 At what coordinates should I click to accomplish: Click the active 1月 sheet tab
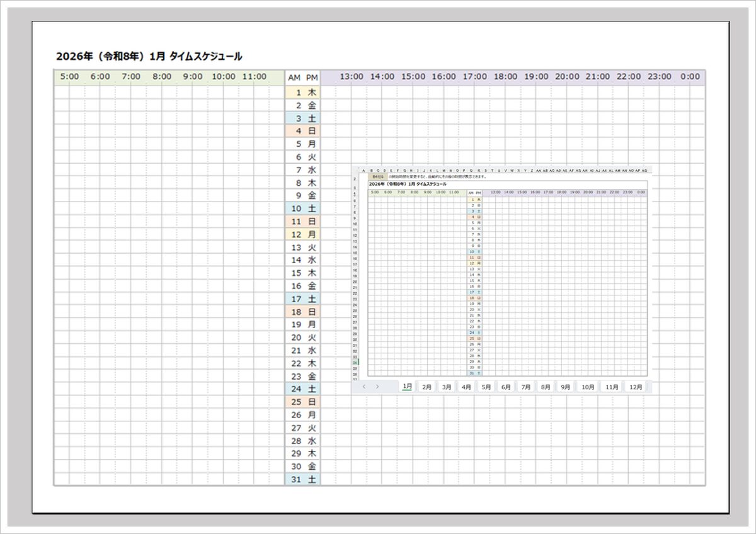[x=407, y=387]
